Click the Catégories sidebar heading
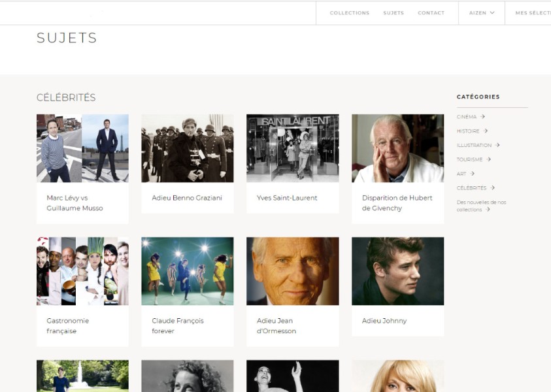Image resolution: width=551 pixels, height=392 pixels. click(478, 97)
